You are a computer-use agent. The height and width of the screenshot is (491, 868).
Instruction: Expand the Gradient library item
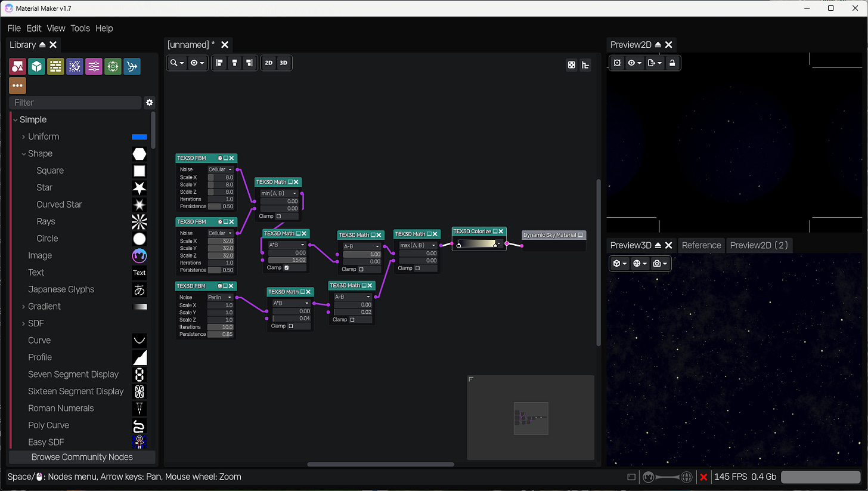23,307
